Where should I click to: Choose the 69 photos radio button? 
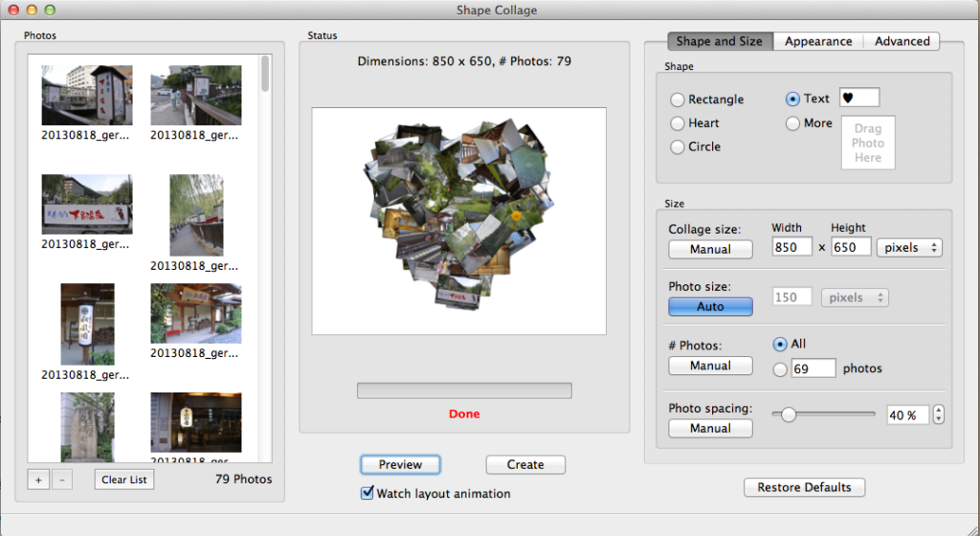click(x=780, y=369)
